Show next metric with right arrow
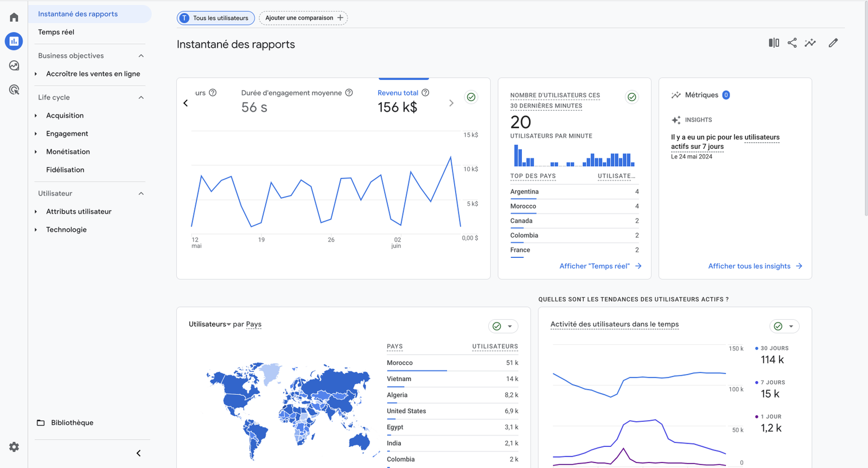This screenshot has height=468, width=868. [451, 103]
